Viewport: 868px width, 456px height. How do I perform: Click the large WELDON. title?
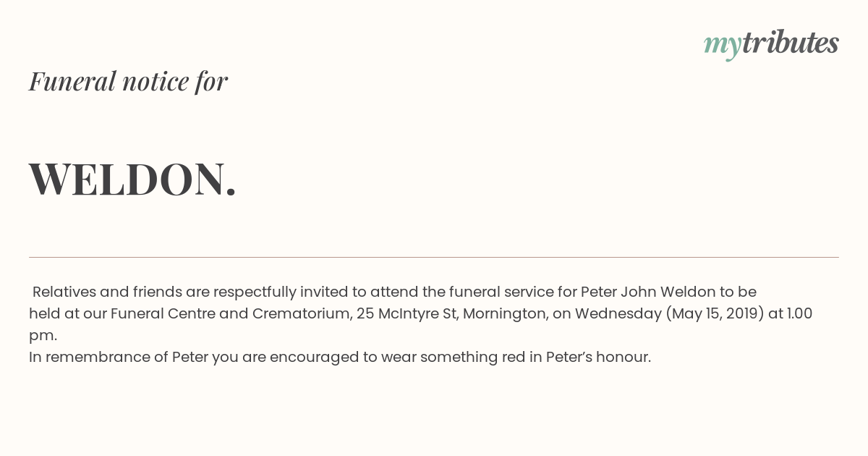click(132, 179)
